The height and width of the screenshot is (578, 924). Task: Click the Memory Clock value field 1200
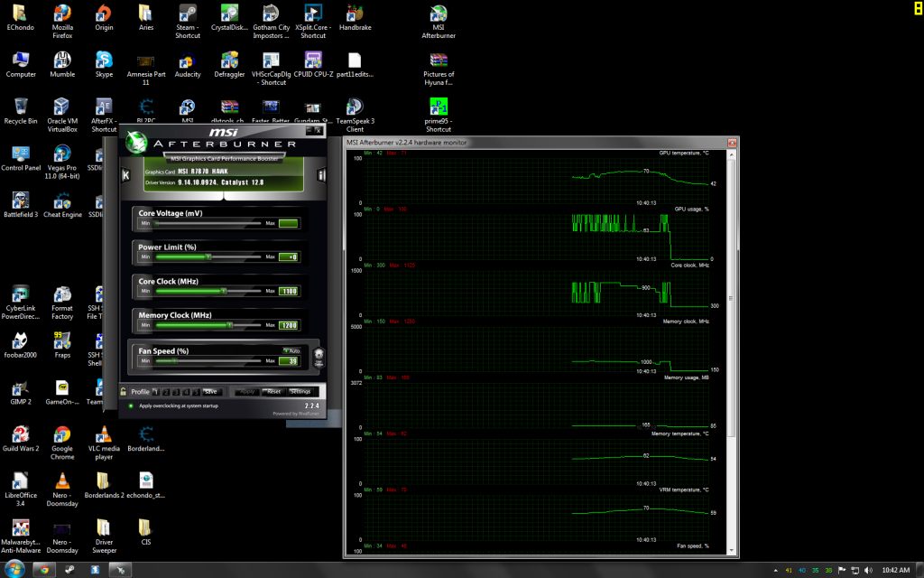289,325
